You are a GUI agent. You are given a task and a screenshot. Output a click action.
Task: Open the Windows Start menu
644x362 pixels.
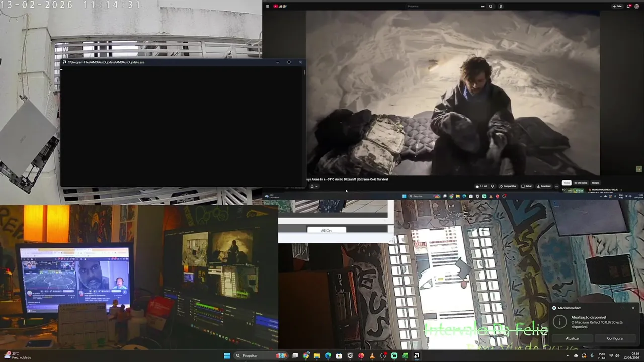coord(227,356)
